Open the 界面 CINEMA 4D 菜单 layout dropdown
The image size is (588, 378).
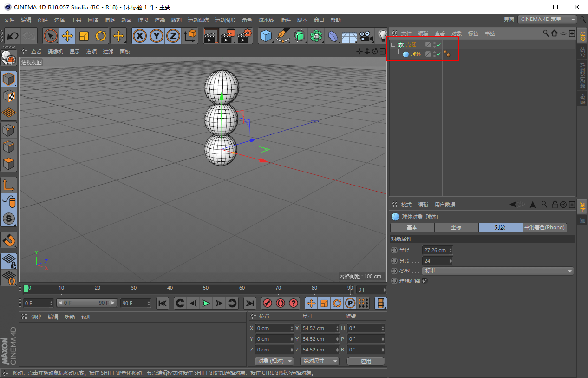[x=547, y=20]
